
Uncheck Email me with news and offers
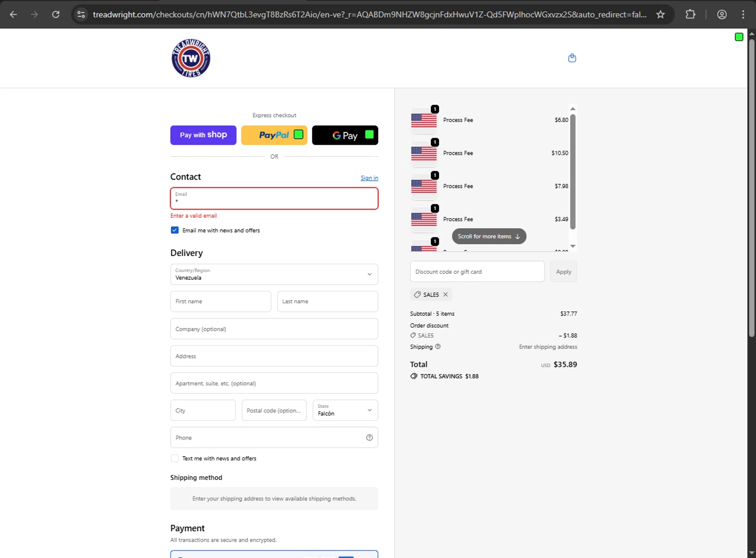tap(175, 230)
